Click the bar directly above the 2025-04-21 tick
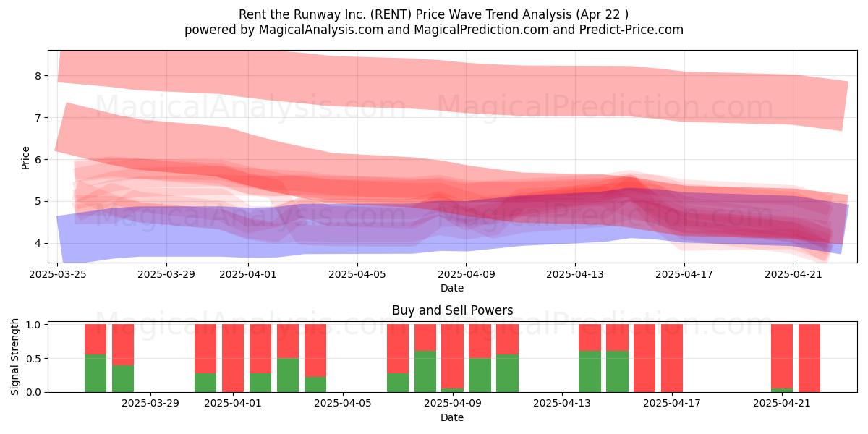868x434 pixels. [x=782, y=358]
